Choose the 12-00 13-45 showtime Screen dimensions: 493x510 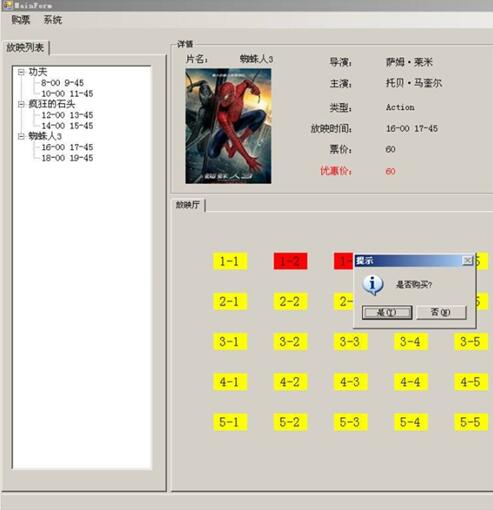[67, 115]
